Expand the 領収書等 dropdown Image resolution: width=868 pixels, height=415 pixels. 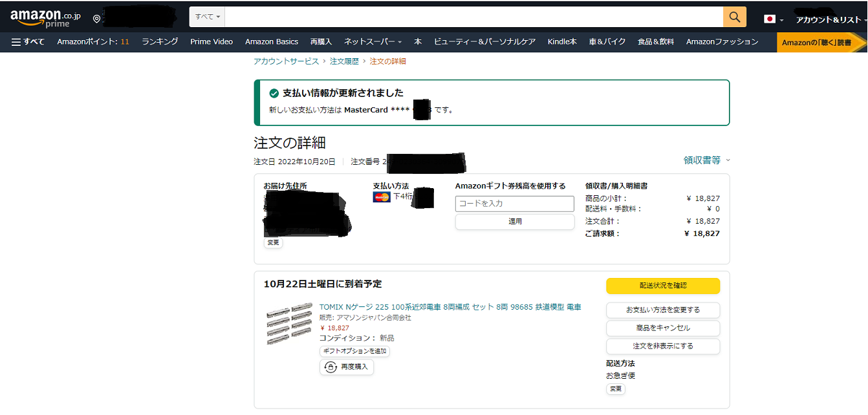(x=707, y=160)
